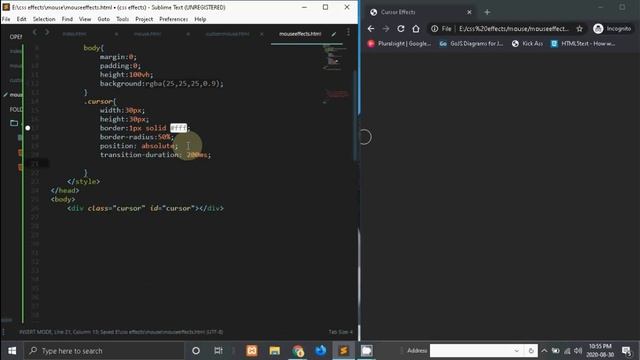The width and height of the screenshot is (640, 360).
Task: Expand the taskbar Address dropdown
Action: 517,351
